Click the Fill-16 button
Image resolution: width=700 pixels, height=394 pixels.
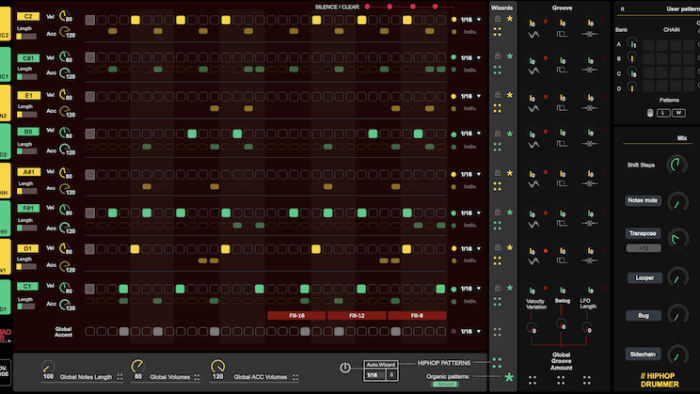296,315
